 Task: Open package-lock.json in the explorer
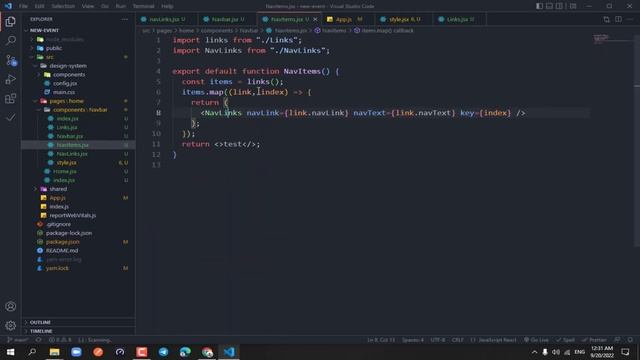(x=69, y=233)
